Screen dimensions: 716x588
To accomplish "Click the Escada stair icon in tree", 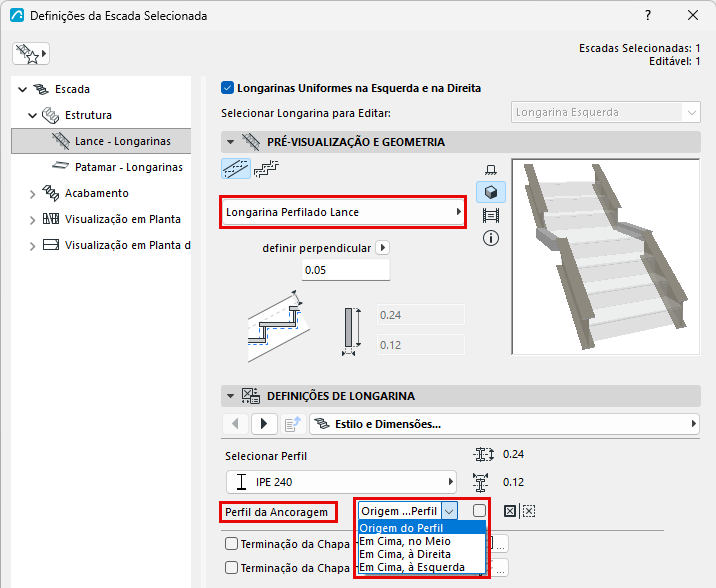I will click(x=41, y=89).
